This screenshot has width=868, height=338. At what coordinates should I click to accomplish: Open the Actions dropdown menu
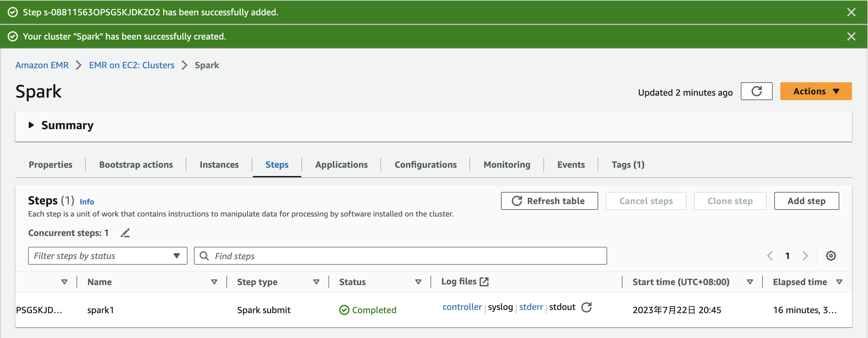coord(816,91)
